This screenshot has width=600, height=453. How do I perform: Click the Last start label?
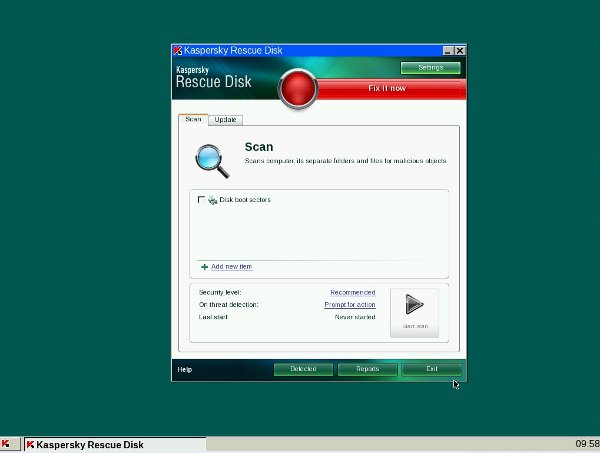(213, 317)
